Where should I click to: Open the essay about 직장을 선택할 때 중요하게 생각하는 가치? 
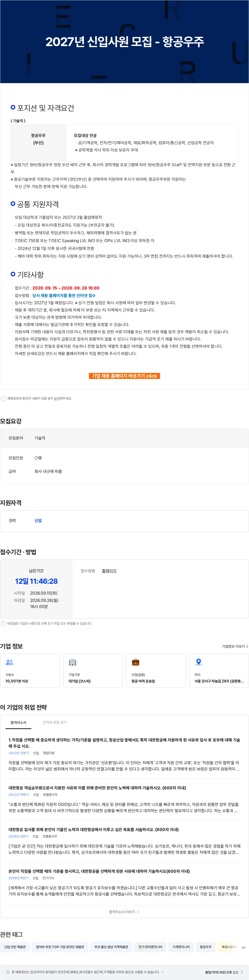pos(124,743)
